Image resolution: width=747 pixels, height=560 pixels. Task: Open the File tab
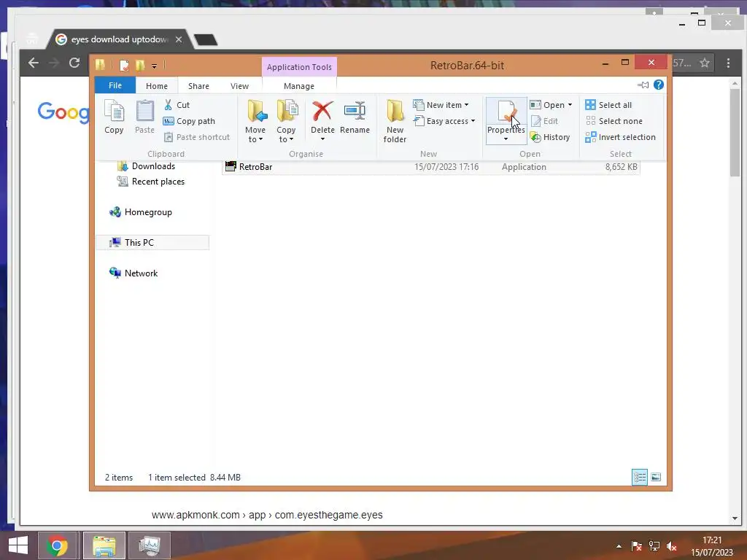coord(115,85)
